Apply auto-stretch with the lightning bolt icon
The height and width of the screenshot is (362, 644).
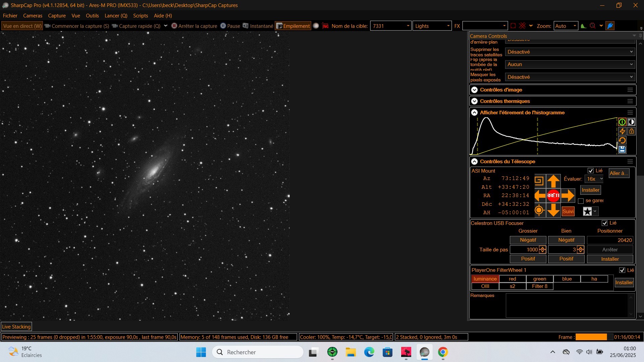pos(622,131)
